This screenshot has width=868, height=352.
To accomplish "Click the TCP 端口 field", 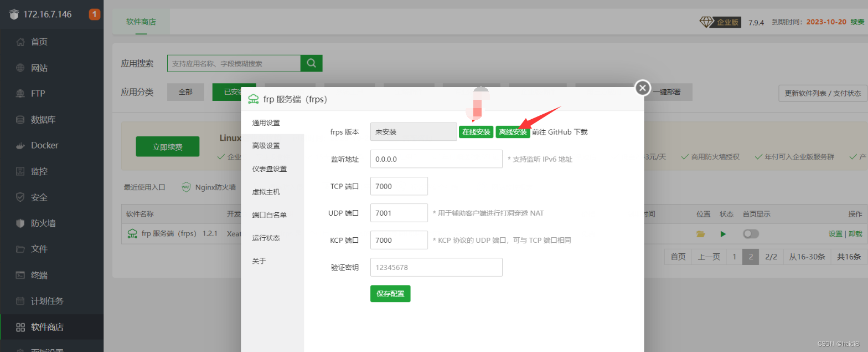I will 399,186.
